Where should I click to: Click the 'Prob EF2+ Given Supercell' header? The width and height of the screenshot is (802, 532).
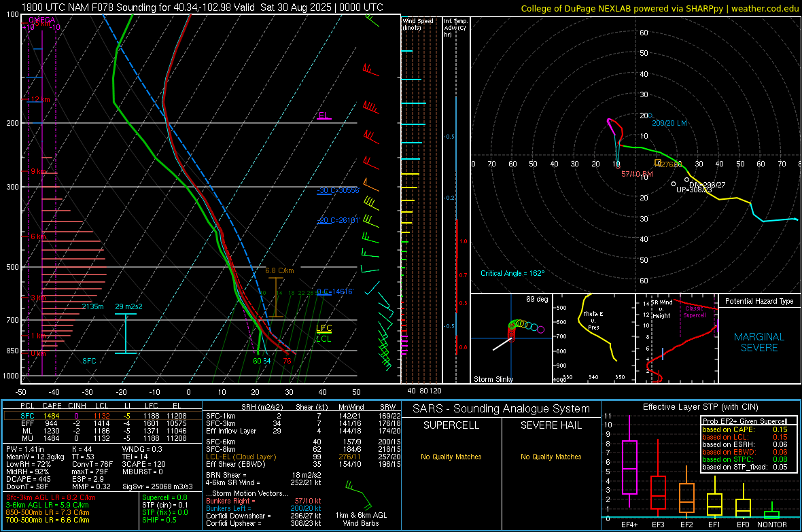click(x=745, y=421)
